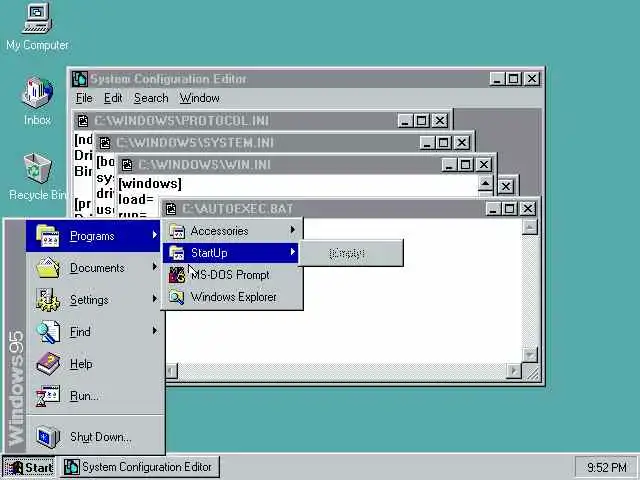This screenshot has width=640, height=480.
Task: Click the load= line in WIN.INI
Action: click(136, 200)
